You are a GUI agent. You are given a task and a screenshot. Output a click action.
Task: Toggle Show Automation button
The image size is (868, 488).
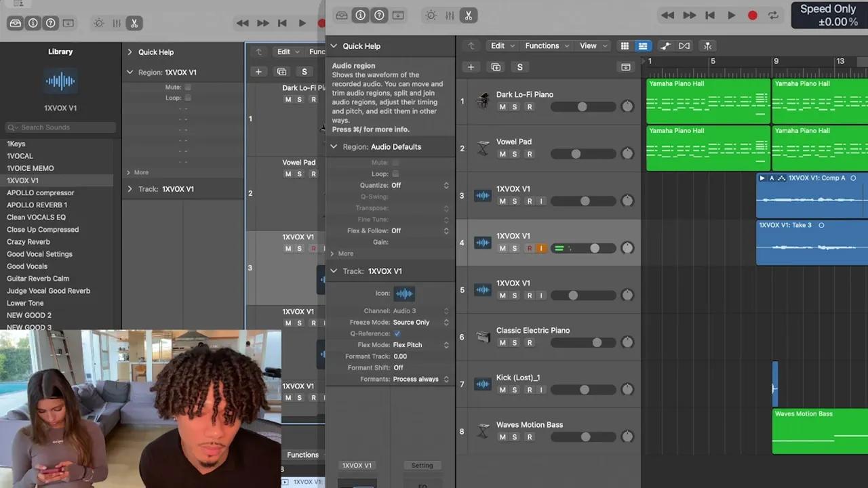(666, 46)
